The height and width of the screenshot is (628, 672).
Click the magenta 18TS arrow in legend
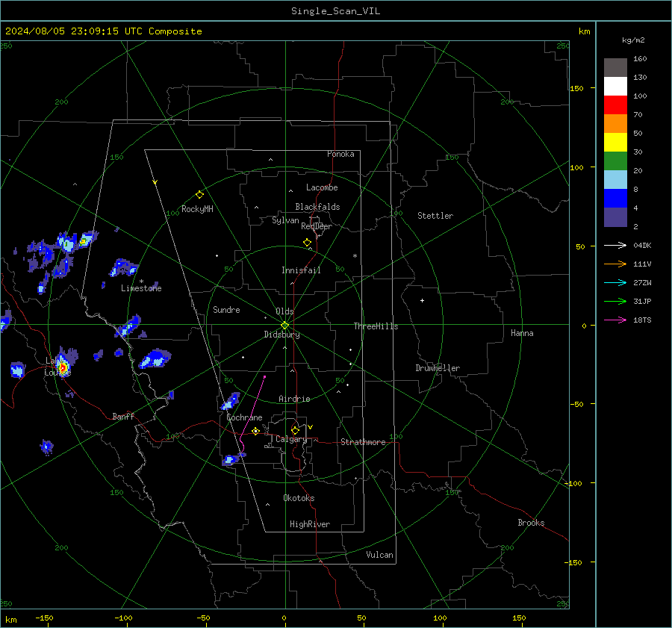tap(615, 320)
